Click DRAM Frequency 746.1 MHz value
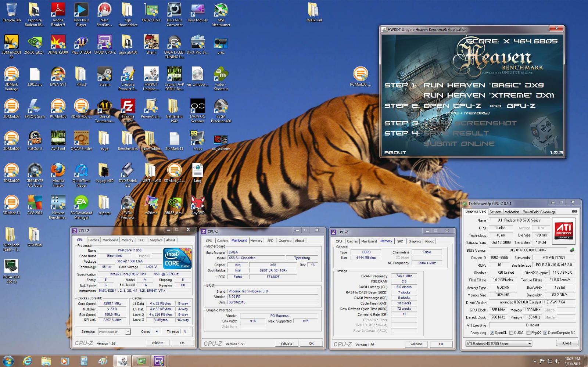This screenshot has height=367, width=588. (404, 276)
